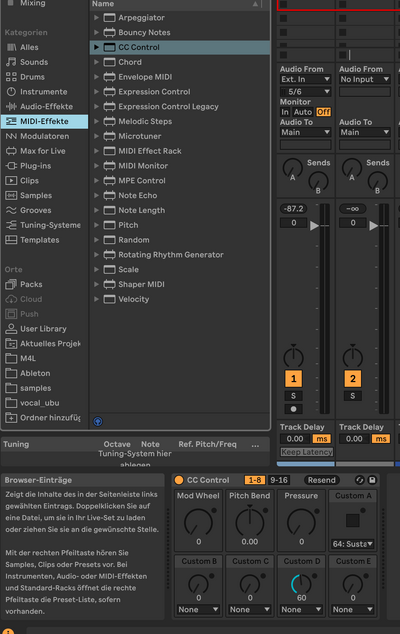This screenshot has height=634, width=400.
Task: Expand the Note Echo presets
Action: [96, 196]
